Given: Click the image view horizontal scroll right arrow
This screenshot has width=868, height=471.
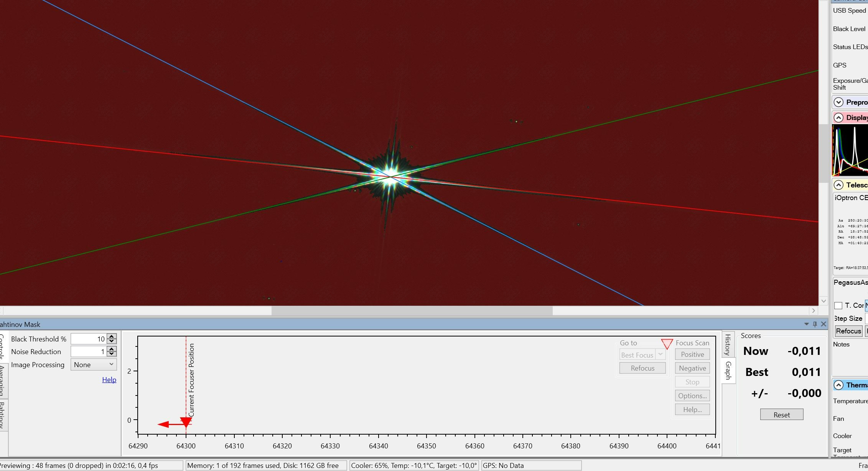Looking at the screenshot, I should (x=813, y=310).
